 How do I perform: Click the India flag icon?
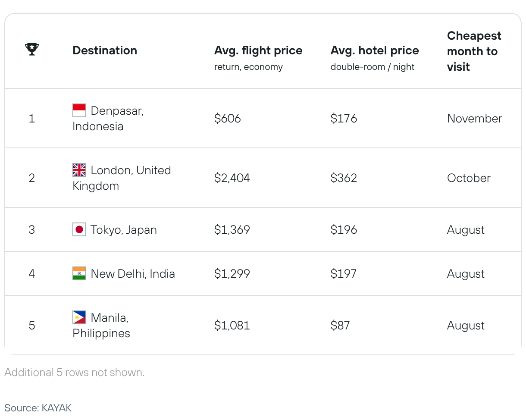[x=79, y=273]
